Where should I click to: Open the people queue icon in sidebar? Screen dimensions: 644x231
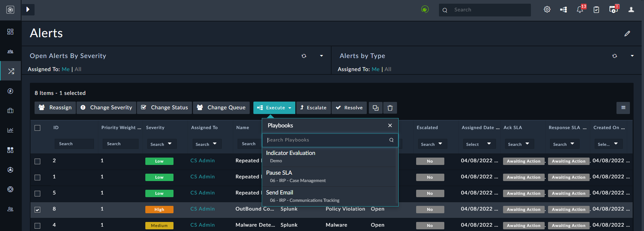[10, 51]
